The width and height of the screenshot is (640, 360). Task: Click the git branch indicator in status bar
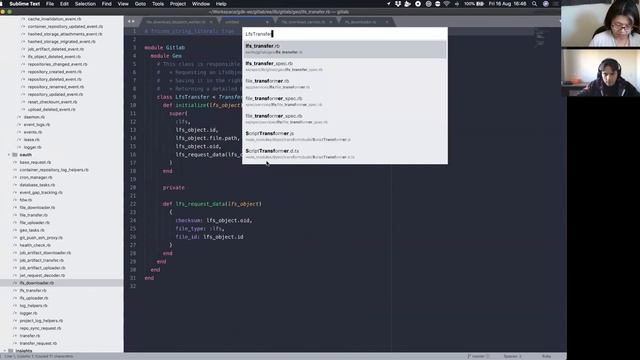478,356
